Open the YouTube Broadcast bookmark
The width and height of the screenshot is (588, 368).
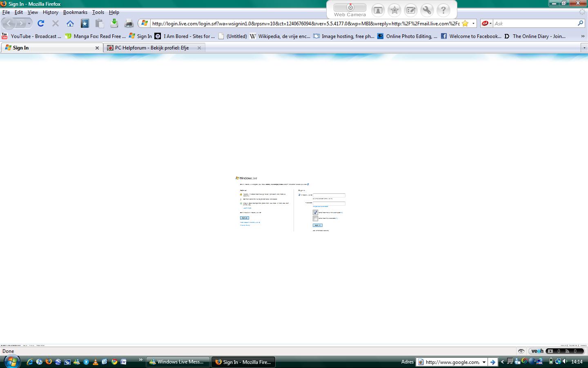coord(31,36)
